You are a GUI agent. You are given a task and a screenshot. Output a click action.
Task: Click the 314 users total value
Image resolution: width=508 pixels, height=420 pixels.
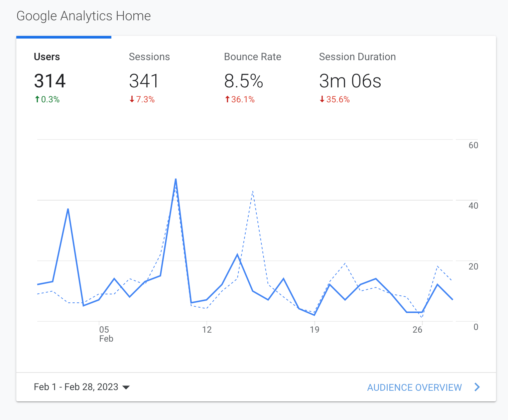click(x=50, y=81)
